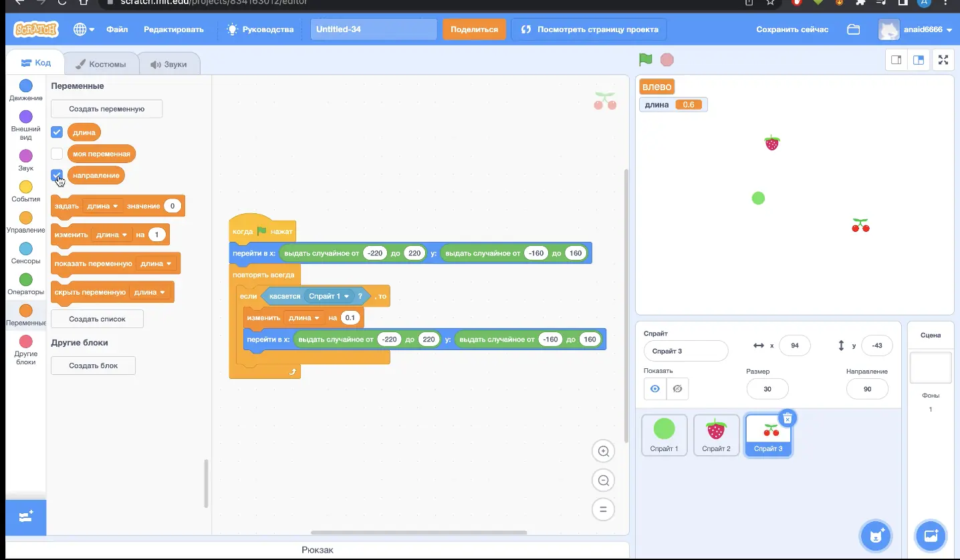The height and width of the screenshot is (560, 960).
Task: Check the моя переменная variable checkbox
Action: tap(57, 154)
